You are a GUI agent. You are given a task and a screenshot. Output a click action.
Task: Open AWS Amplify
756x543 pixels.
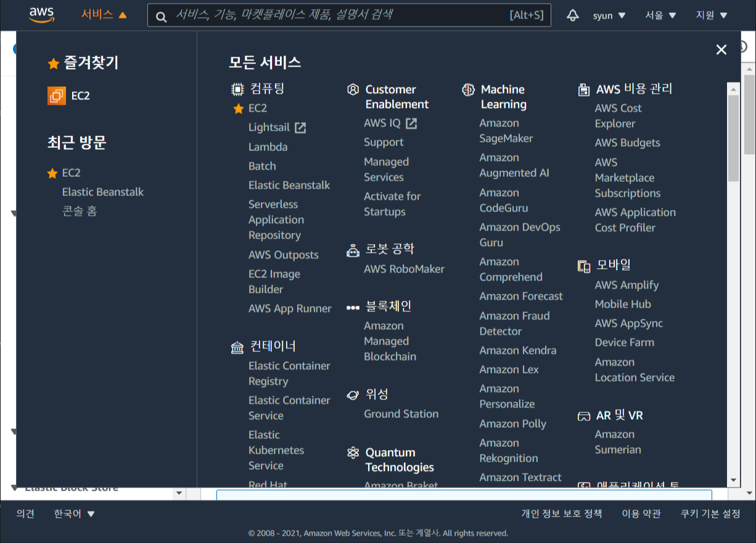click(627, 285)
